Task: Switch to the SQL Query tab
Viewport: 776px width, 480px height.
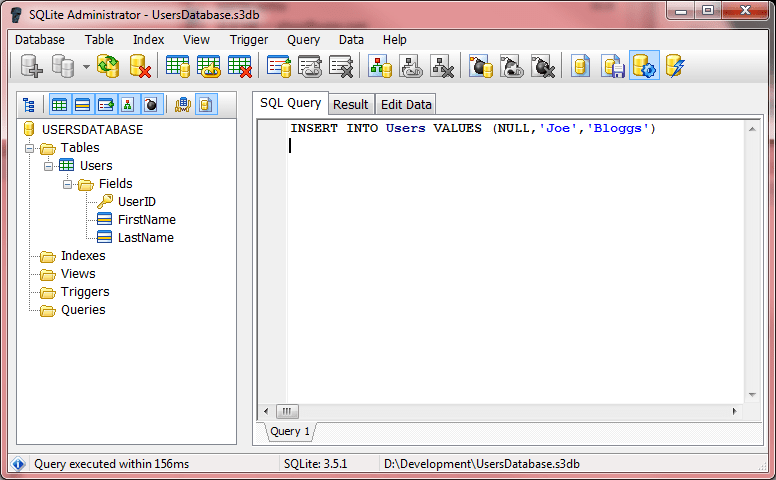Action: (x=291, y=103)
